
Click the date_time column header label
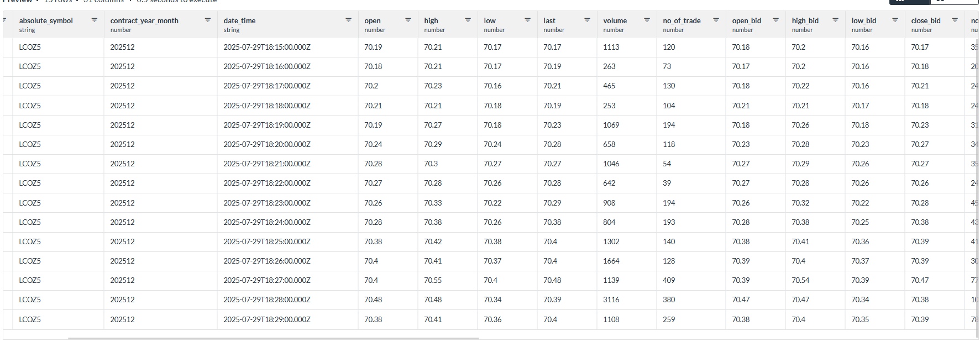239,20
